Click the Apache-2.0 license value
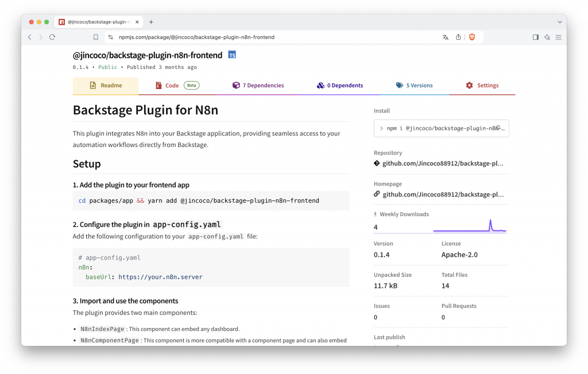The height and width of the screenshot is (374, 588). tap(459, 255)
